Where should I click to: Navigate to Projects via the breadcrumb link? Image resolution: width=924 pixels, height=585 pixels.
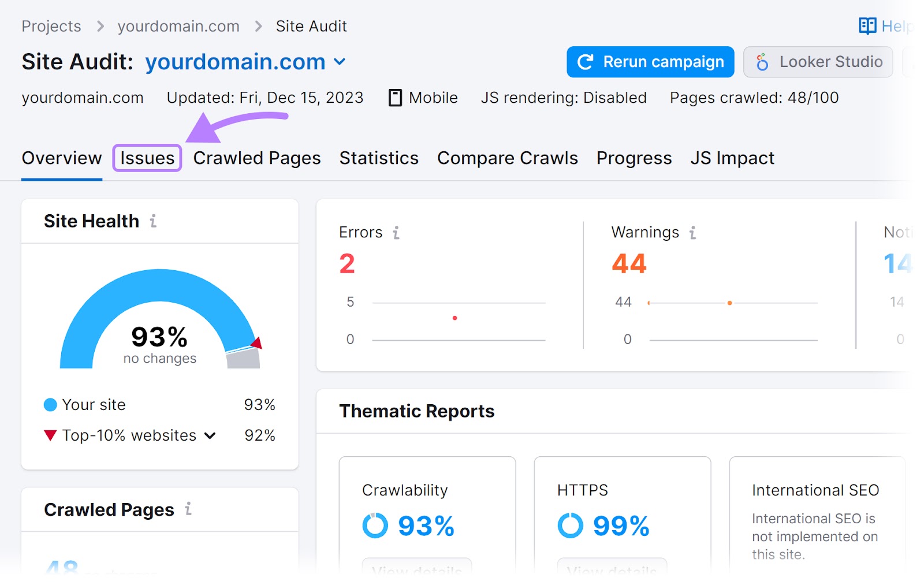[51, 26]
